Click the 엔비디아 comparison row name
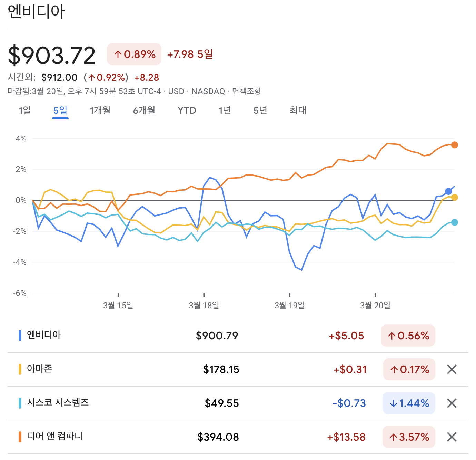The height and width of the screenshot is (460, 476). (44, 335)
